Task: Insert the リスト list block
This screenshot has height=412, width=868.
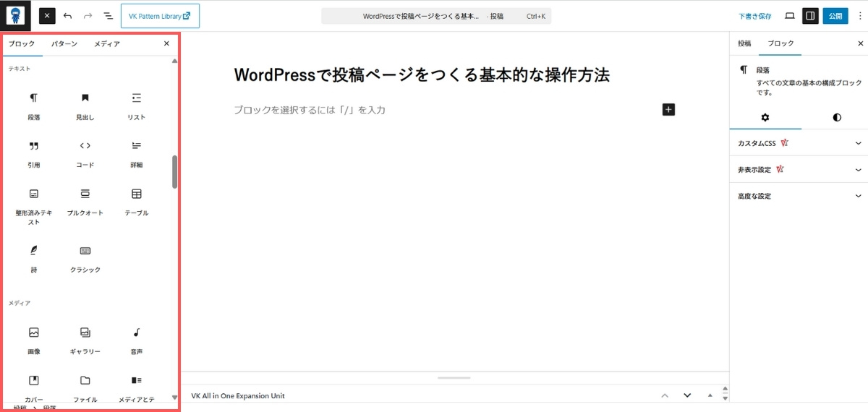Action: 137,106
